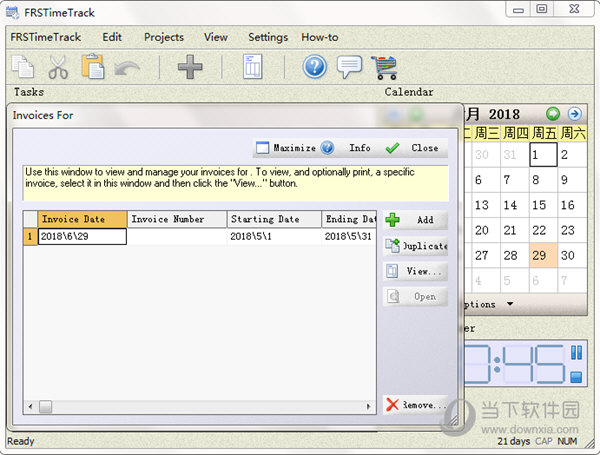Click the Remove... invoice button
Image resolution: width=600 pixels, height=455 pixels.
(x=415, y=404)
